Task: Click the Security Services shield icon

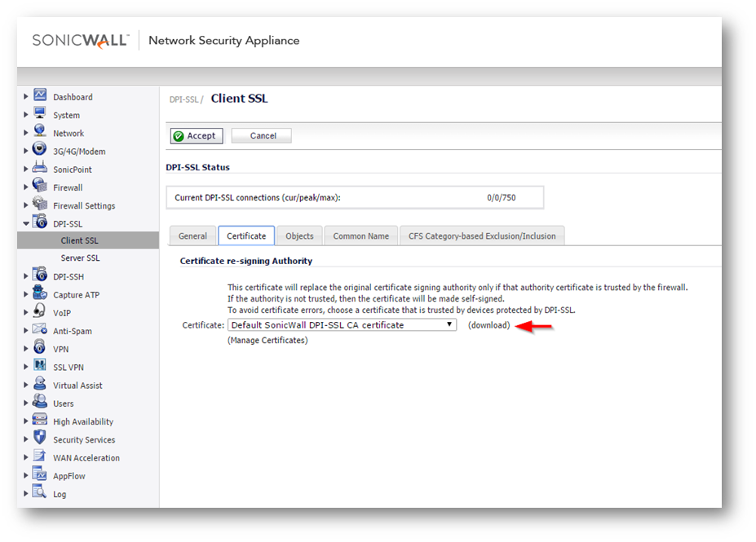Action: point(40,438)
